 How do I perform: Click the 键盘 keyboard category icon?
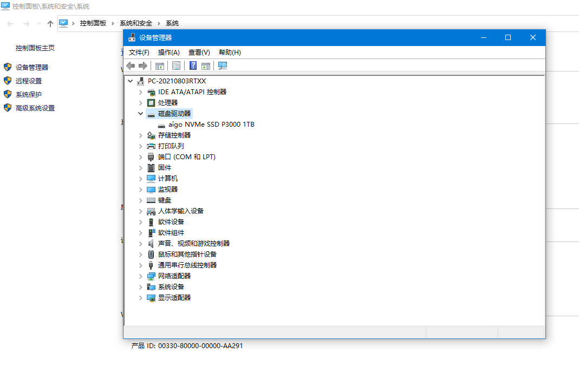[x=151, y=200]
